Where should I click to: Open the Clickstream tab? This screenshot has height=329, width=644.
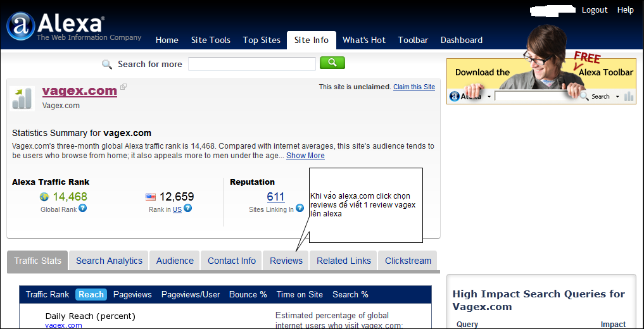(408, 261)
